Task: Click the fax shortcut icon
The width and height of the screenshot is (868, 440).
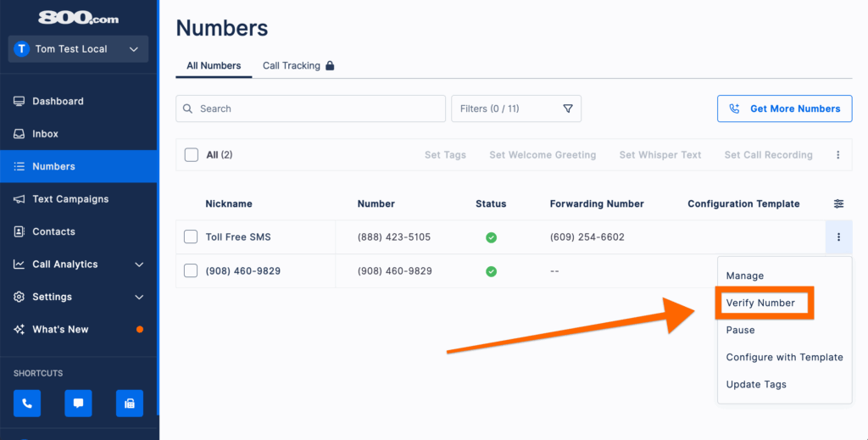Action: 130,404
